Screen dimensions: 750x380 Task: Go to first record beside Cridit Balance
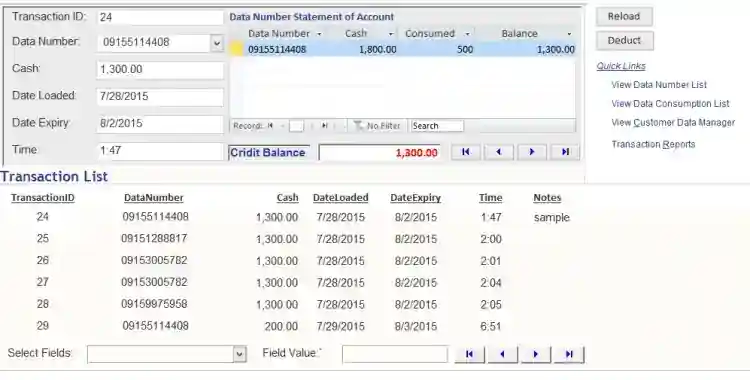click(x=465, y=152)
